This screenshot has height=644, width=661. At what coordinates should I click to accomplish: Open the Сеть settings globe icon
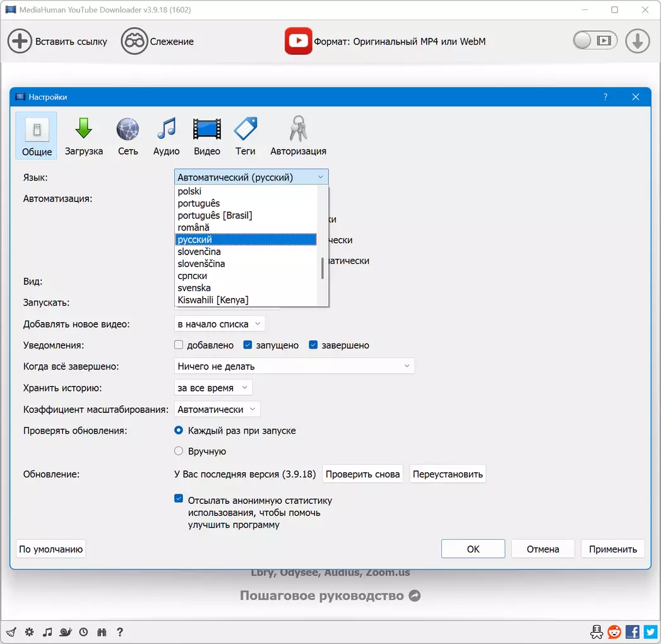tap(128, 129)
